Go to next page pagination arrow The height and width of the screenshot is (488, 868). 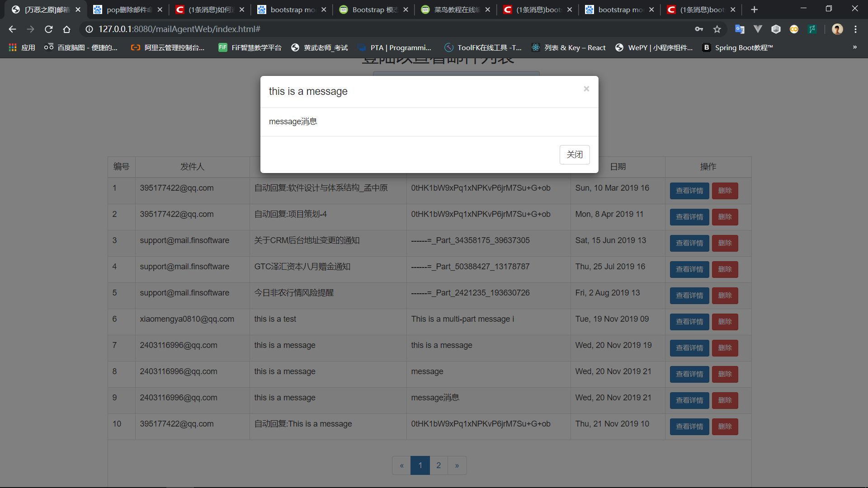(x=457, y=465)
